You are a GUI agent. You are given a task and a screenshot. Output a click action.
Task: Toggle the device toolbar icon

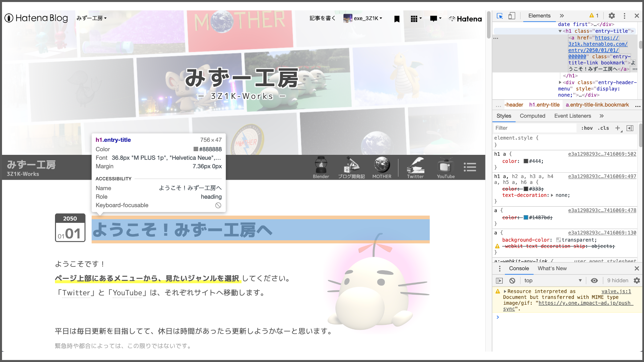(x=512, y=16)
